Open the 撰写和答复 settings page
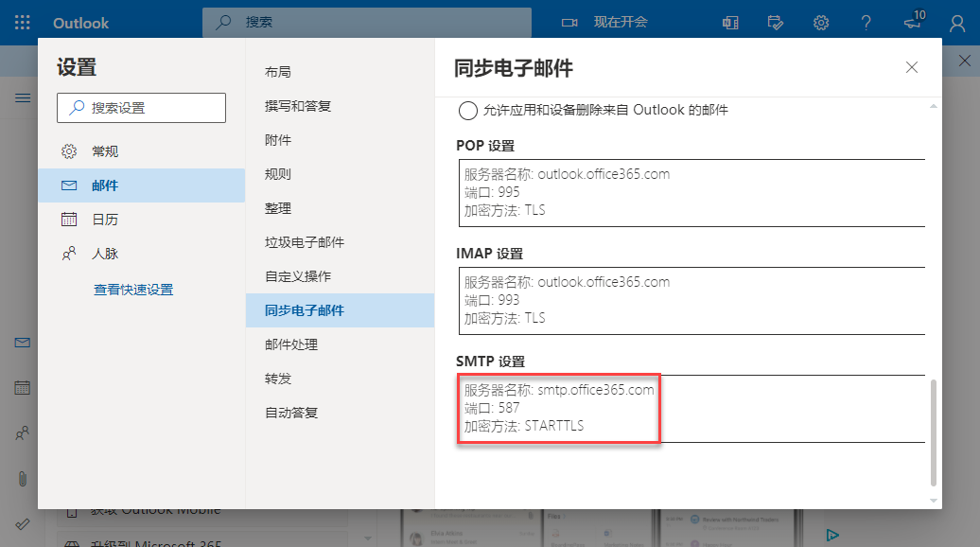Image resolution: width=980 pixels, height=547 pixels. point(340,106)
